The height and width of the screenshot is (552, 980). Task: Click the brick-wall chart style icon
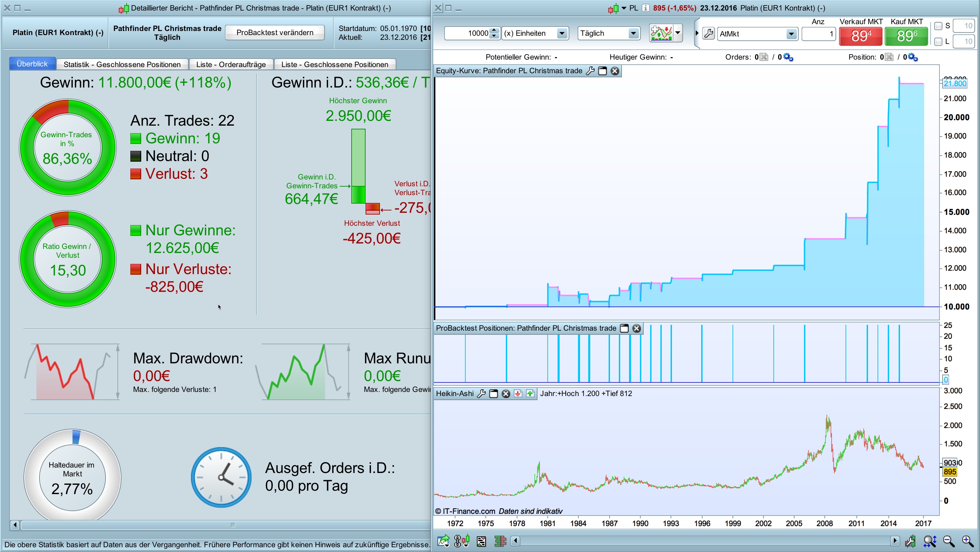click(500, 541)
